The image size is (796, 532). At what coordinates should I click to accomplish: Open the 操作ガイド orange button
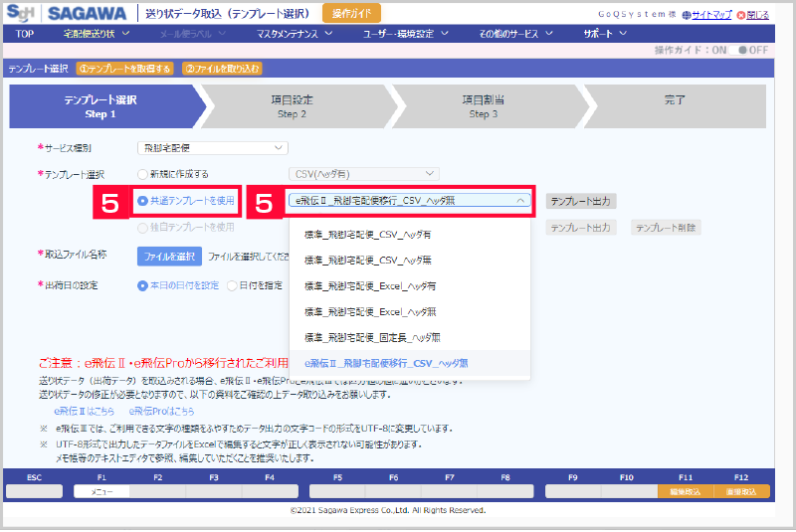(x=351, y=13)
